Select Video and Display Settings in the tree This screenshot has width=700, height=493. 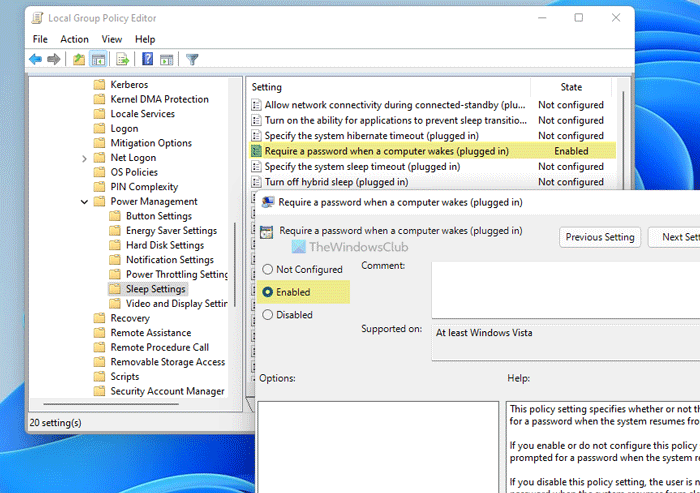coord(177,304)
